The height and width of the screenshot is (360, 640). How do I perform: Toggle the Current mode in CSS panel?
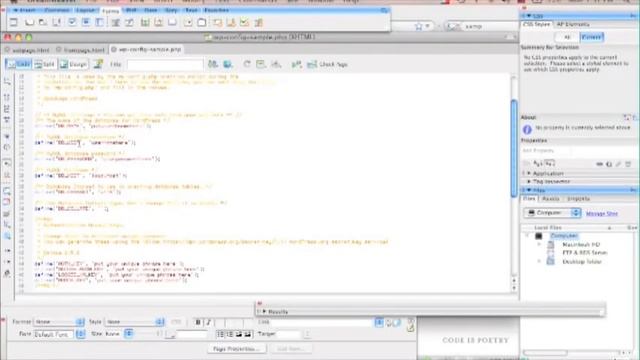pyautogui.click(x=591, y=37)
